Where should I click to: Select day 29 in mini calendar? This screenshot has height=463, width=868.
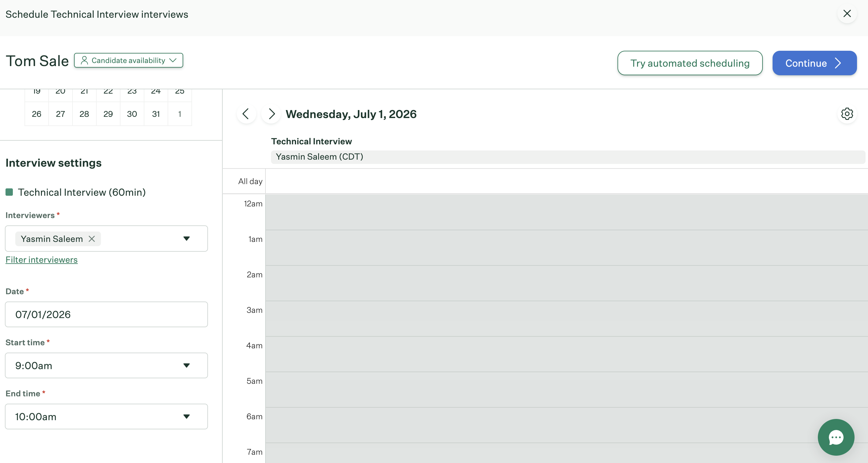[x=108, y=114]
